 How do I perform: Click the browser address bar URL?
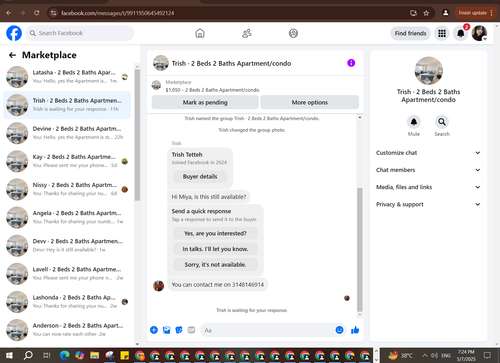[x=117, y=13]
